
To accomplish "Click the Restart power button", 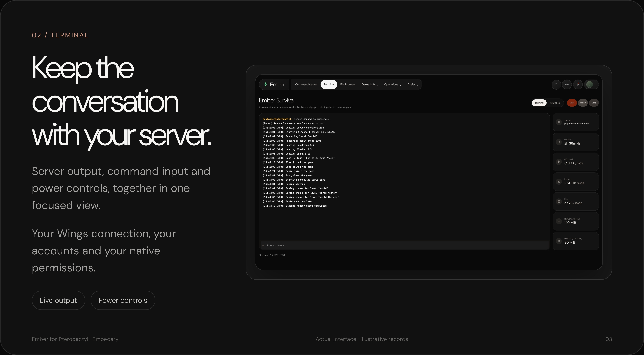I will point(583,103).
